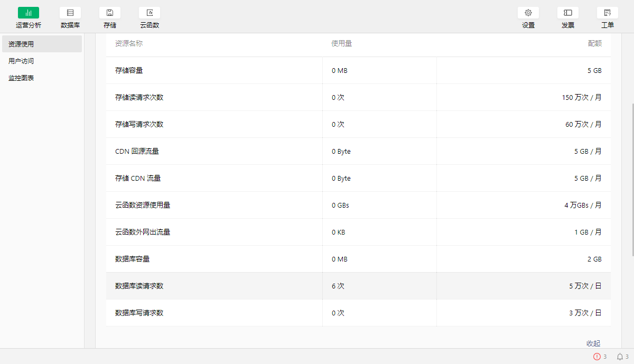
Task: Open the 数据库 database icon
Action: 70,13
